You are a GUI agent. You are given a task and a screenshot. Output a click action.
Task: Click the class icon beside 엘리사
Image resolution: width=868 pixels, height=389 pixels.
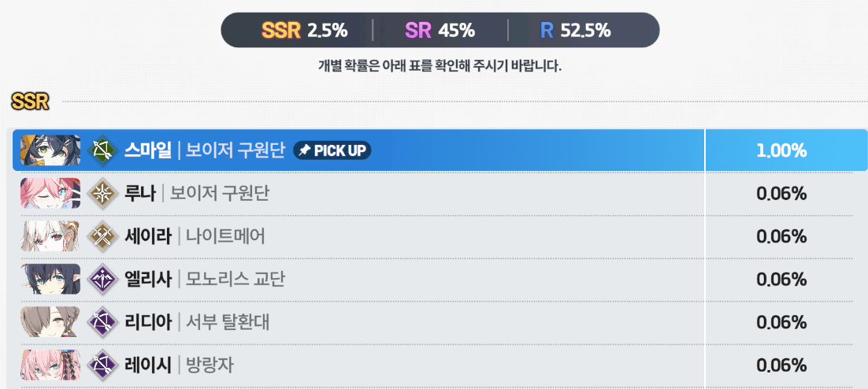point(102,279)
